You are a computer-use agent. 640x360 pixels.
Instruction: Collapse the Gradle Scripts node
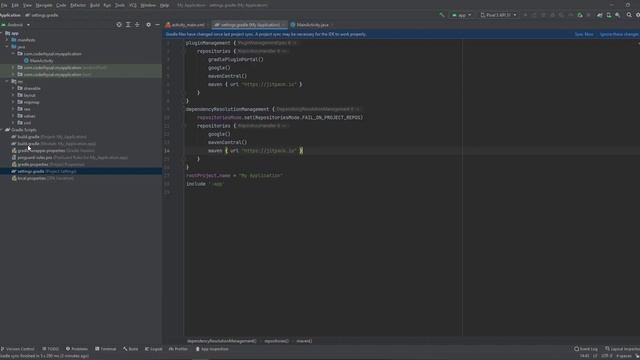pos(2,130)
